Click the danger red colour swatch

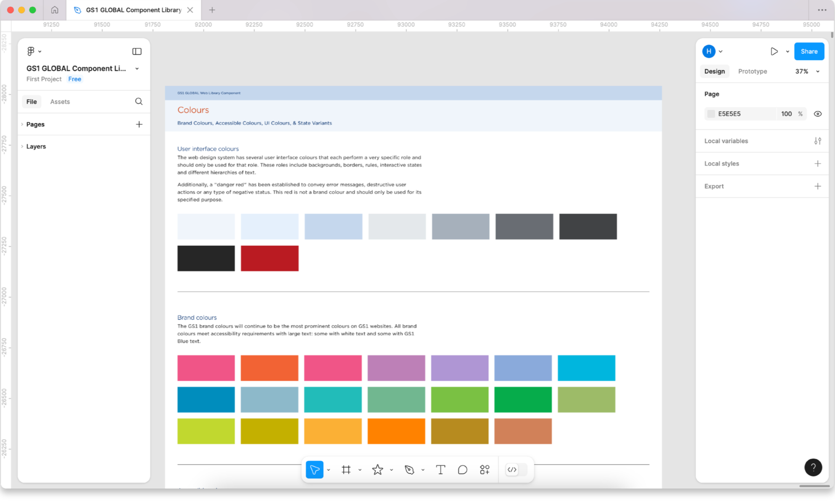pyautogui.click(x=269, y=258)
